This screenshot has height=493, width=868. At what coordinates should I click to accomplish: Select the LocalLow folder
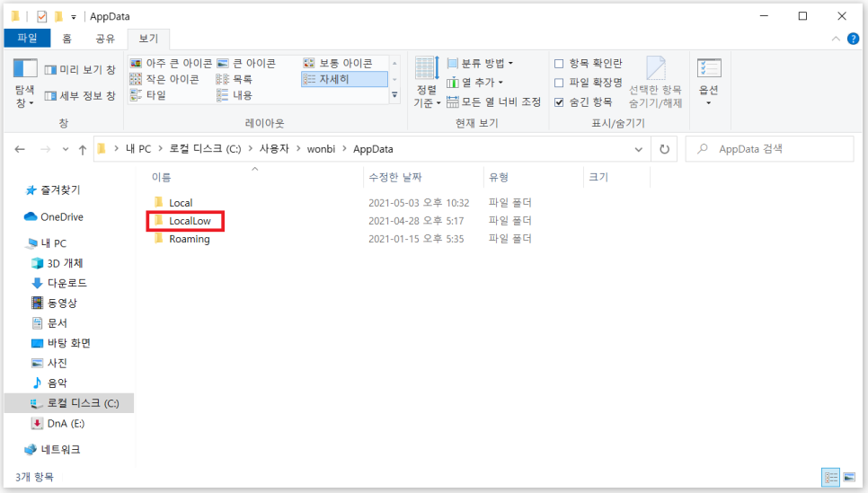(x=185, y=221)
